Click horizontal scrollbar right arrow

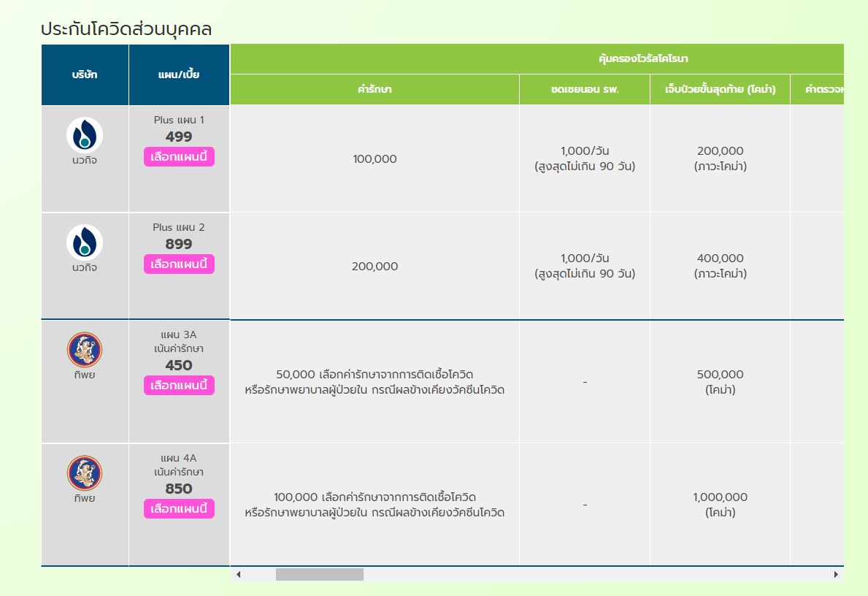tap(836, 574)
